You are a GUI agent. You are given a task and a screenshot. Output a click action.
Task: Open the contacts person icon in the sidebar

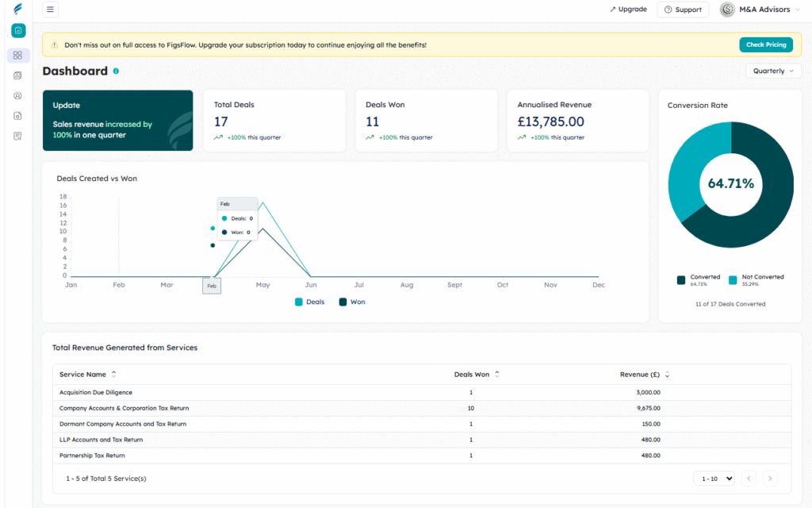17,95
